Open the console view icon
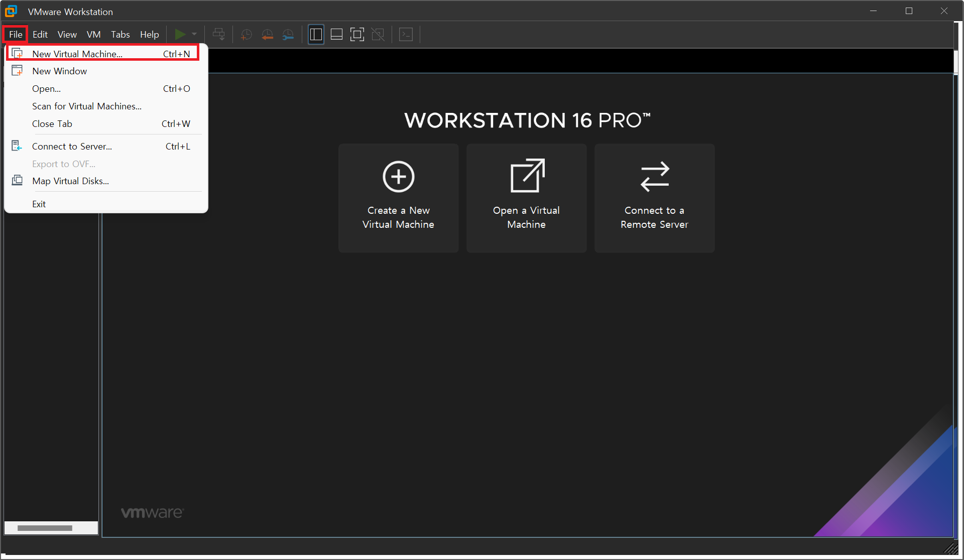Image resolution: width=964 pixels, height=560 pixels. coord(406,34)
